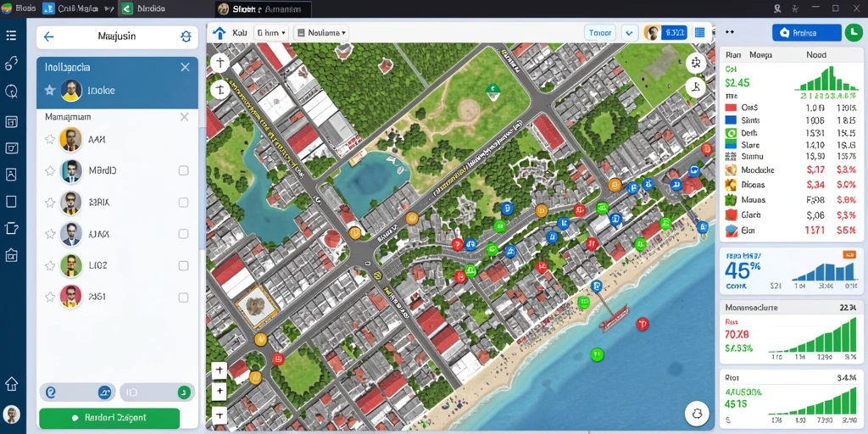Click the back arrow in the Maajusin header
The image size is (868, 434).
[x=48, y=37]
